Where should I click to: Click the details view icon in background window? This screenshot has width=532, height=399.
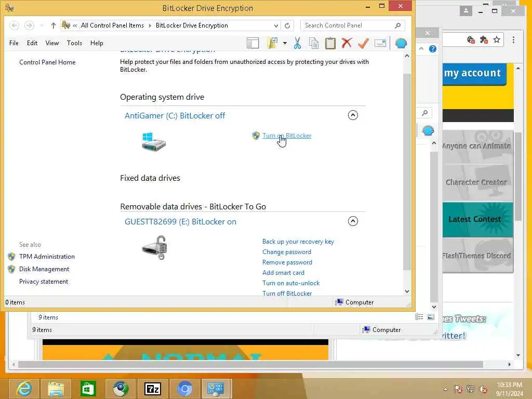coord(419,317)
